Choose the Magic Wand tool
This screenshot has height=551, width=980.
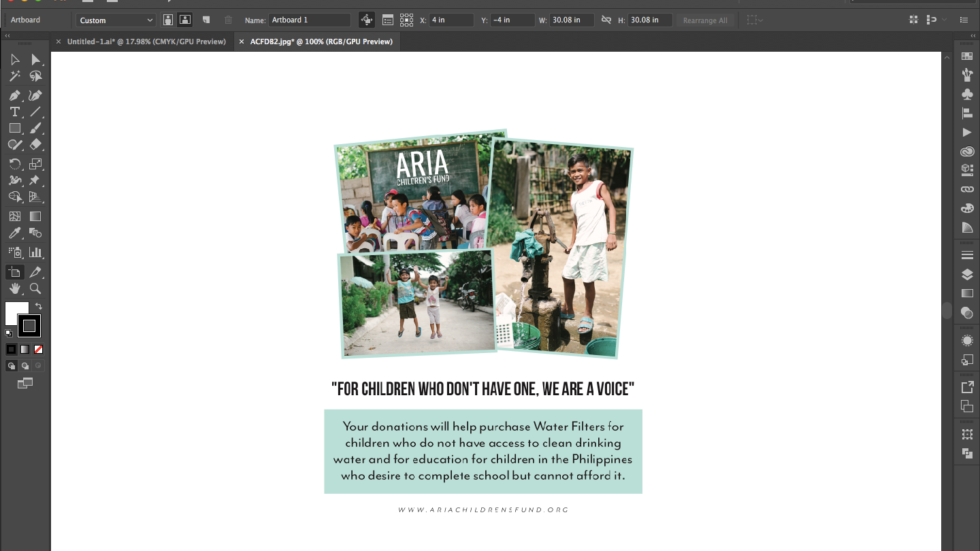[x=15, y=77]
